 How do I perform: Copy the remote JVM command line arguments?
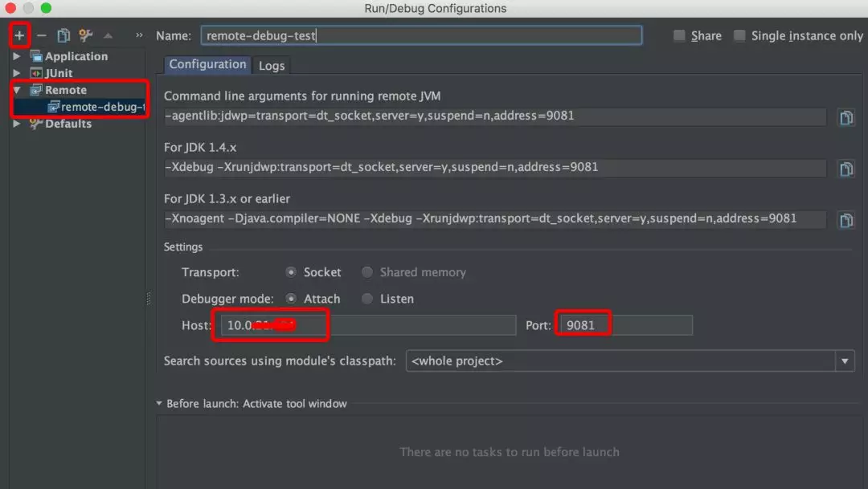pos(846,116)
